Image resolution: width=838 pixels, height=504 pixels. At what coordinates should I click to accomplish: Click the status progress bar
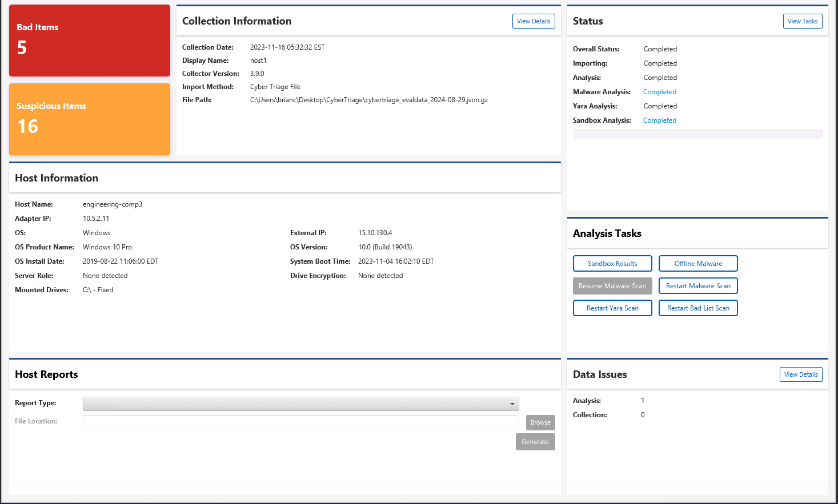click(697, 134)
